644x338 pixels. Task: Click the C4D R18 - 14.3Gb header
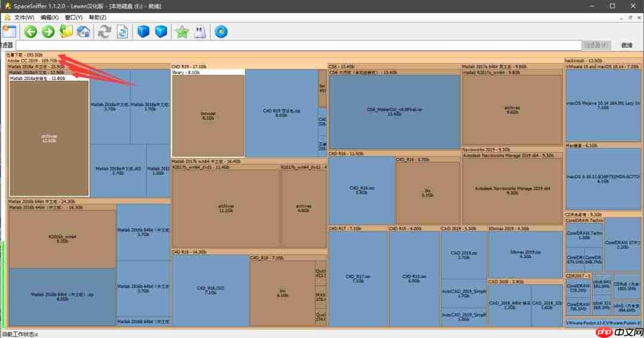pyautogui.click(x=189, y=252)
